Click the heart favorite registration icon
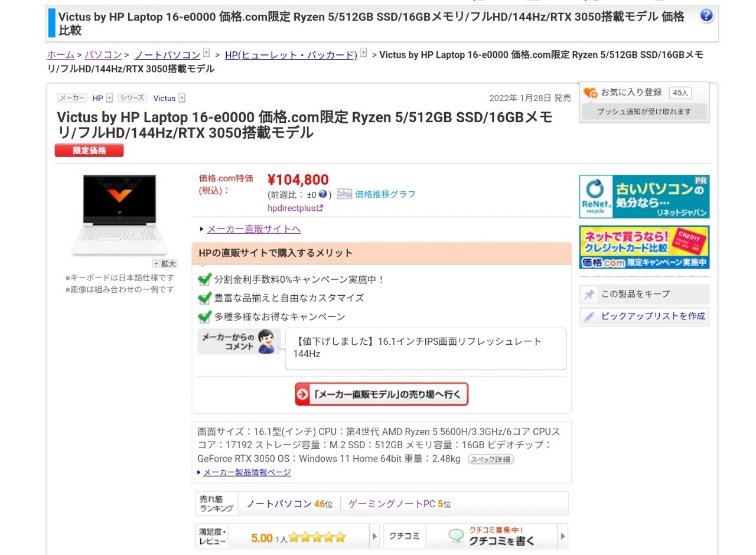 coord(590,93)
